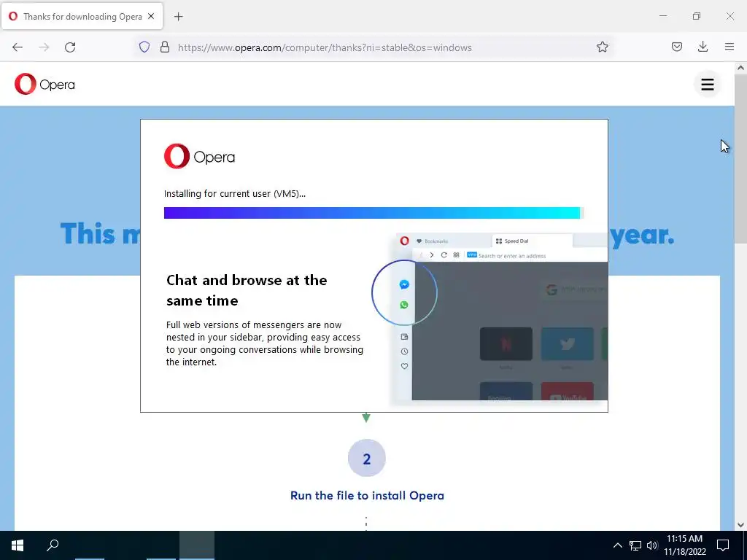Click 'Run the file to install Opera' text

point(367,495)
